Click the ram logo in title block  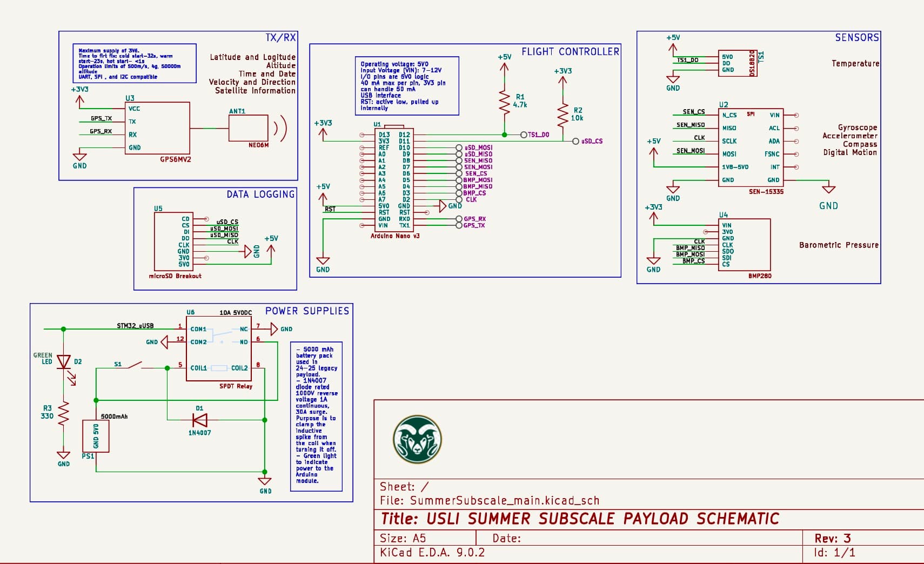(417, 439)
